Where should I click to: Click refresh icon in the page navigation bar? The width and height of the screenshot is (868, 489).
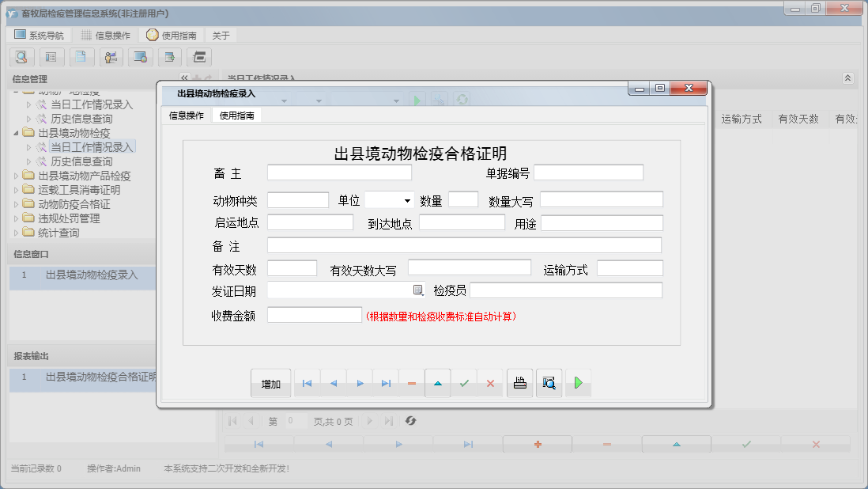click(410, 421)
